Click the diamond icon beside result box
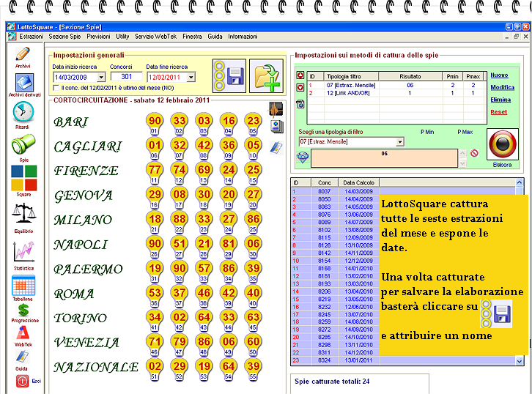The height and width of the screenshot is (394, 532). pyautogui.click(x=303, y=157)
